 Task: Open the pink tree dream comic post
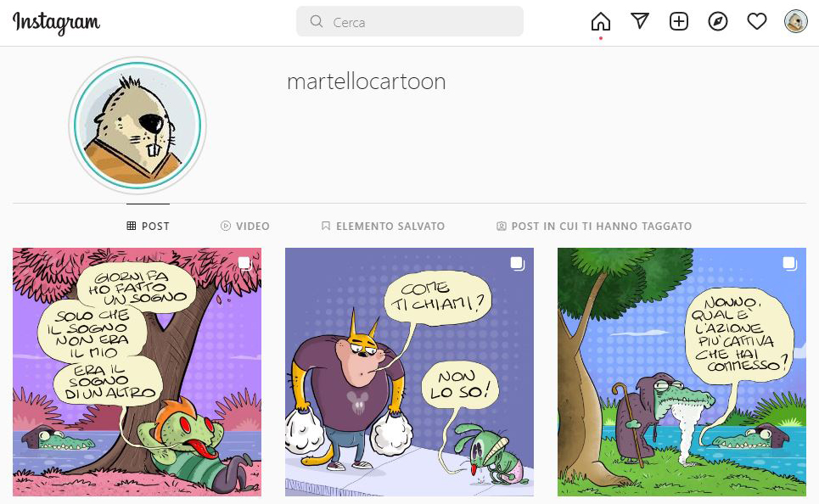pos(137,372)
